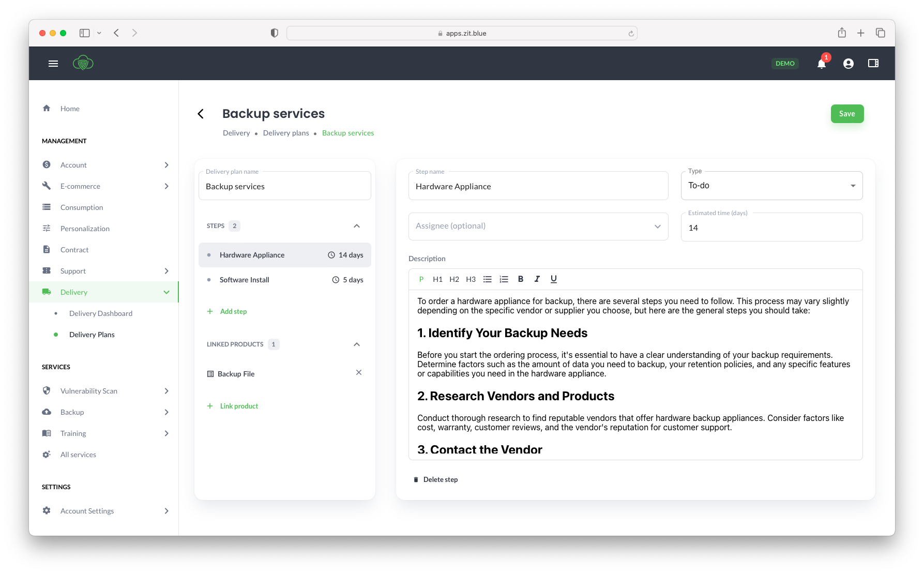The width and height of the screenshot is (924, 574).
Task: Toggle italic formatting
Action: point(537,279)
